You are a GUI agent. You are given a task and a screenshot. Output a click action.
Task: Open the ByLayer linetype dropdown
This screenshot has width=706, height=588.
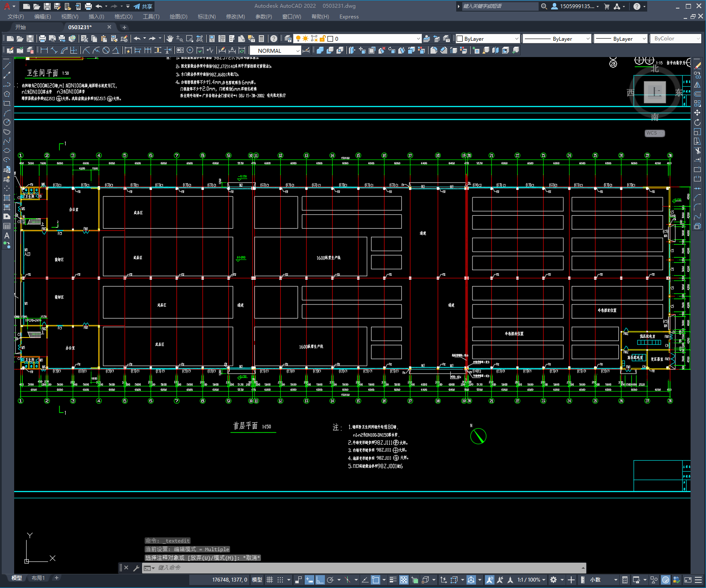tap(557, 39)
